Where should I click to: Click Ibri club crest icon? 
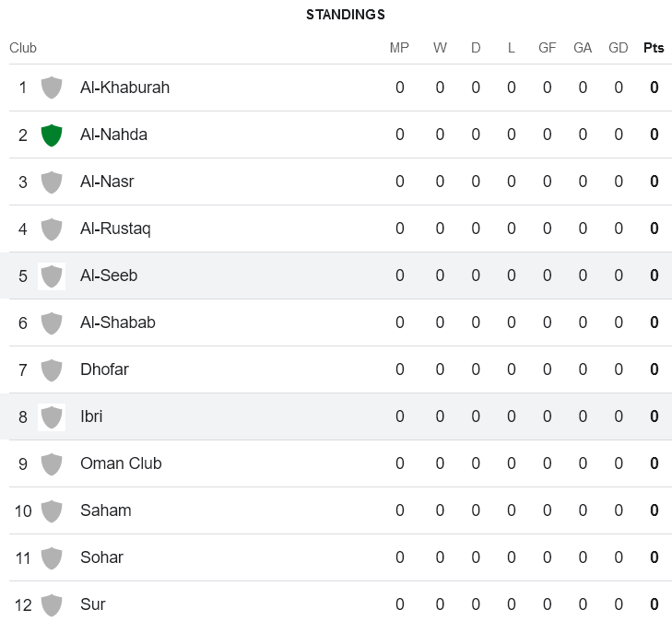(x=52, y=416)
